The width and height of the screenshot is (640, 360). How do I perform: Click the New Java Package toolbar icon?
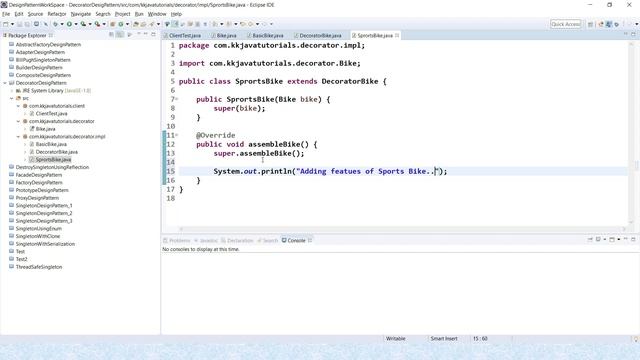pyautogui.click(x=113, y=24)
